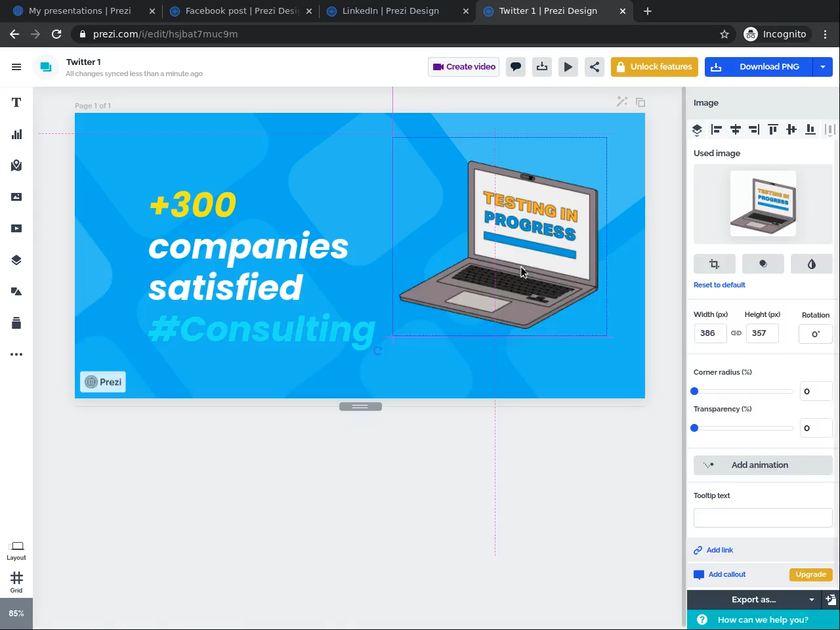Open the Share options icon
Screen dimensions: 840x630
(x=595, y=67)
